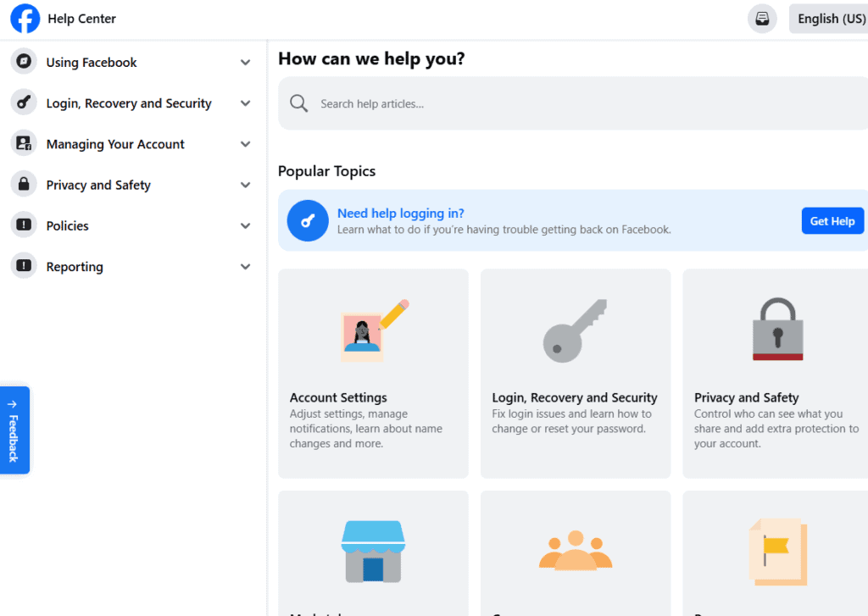Click the Account Settings photo and pencil illustration

pyautogui.click(x=374, y=330)
